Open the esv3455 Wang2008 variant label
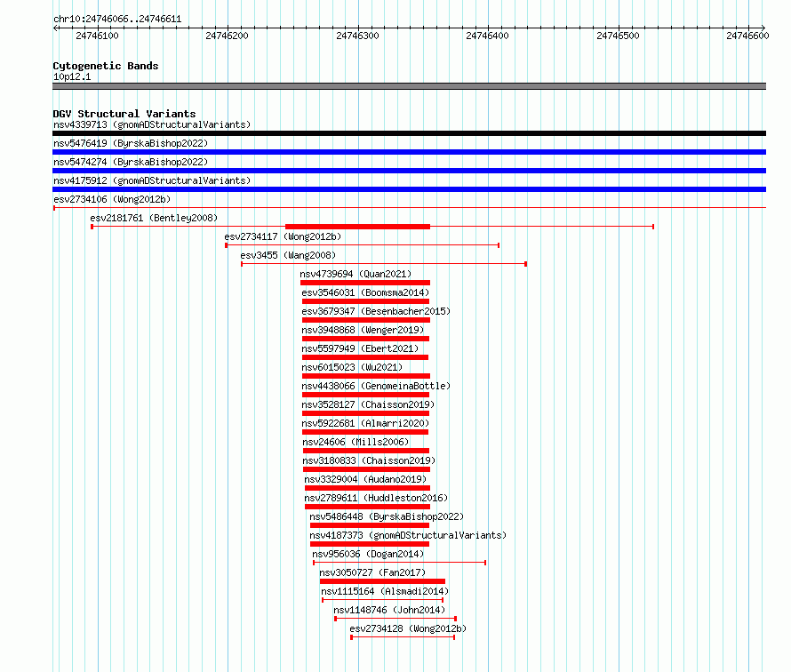The width and height of the screenshot is (791, 672). point(288,255)
